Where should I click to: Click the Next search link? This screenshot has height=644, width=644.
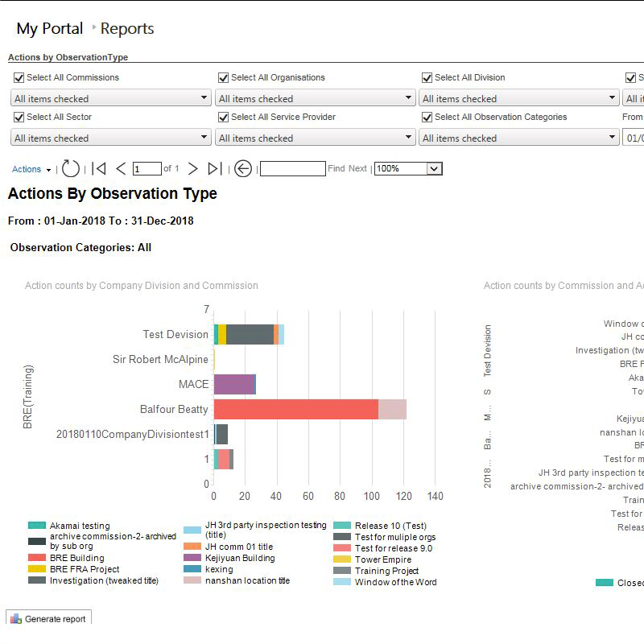pos(357,169)
